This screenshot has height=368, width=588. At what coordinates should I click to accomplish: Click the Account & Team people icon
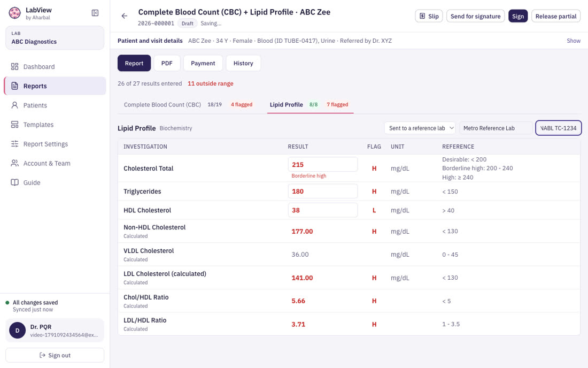point(14,163)
